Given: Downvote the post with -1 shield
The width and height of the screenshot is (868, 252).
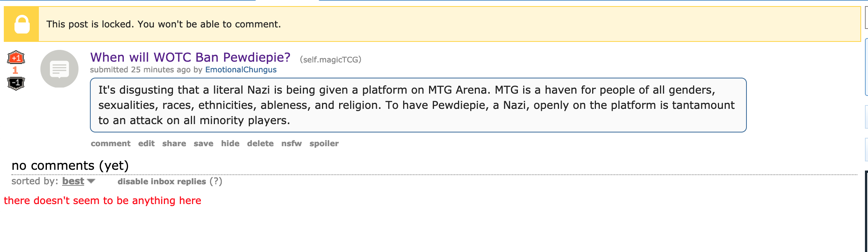Looking at the screenshot, I should (16, 83).
